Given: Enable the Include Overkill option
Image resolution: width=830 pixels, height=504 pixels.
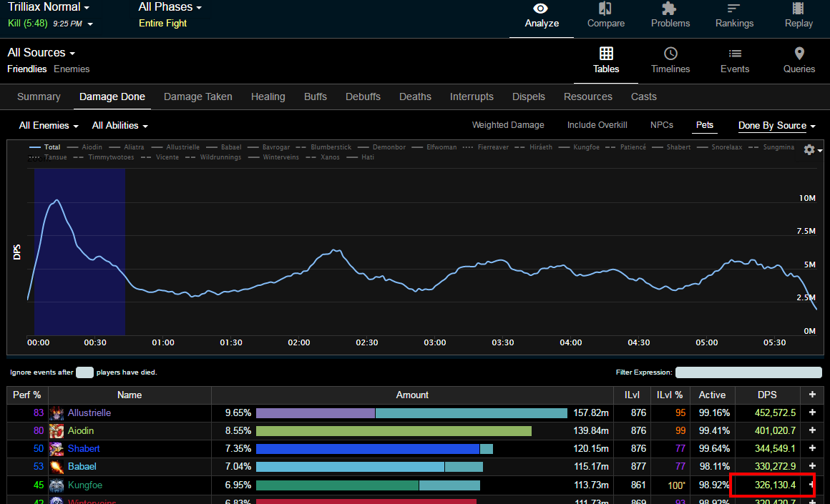Looking at the screenshot, I should (x=597, y=125).
